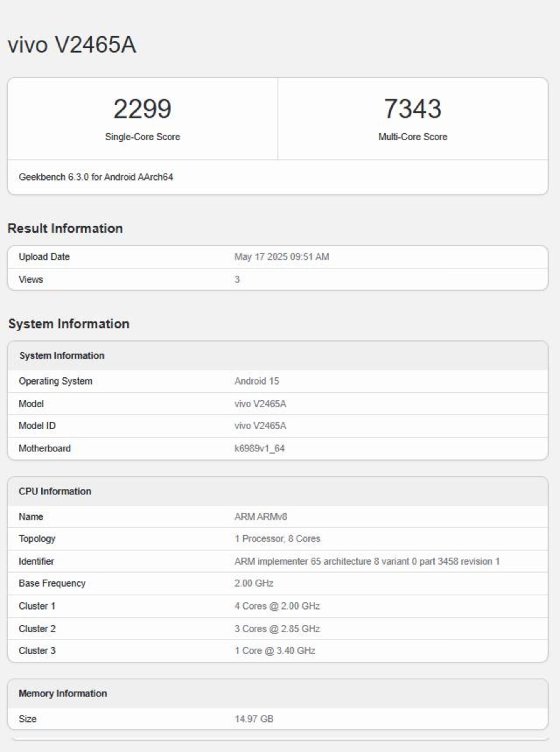Click the 'Cluster 3' label

click(37, 650)
